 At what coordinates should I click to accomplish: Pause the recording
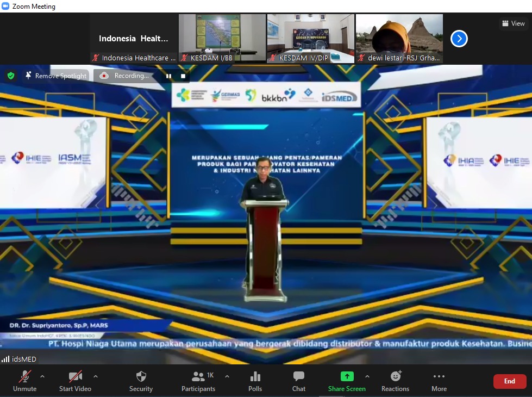pyautogui.click(x=169, y=76)
